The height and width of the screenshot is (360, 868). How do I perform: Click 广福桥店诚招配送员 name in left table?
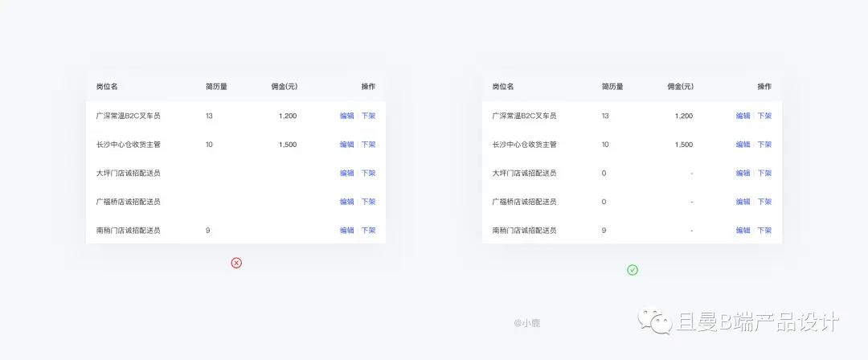tap(129, 202)
